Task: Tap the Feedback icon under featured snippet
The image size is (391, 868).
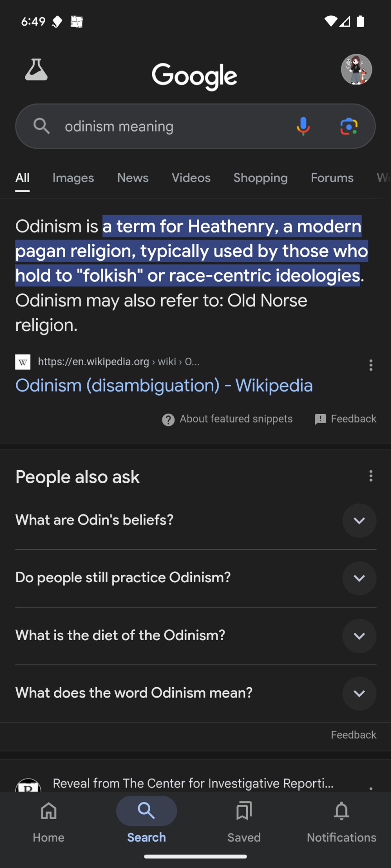Action: tap(320, 419)
